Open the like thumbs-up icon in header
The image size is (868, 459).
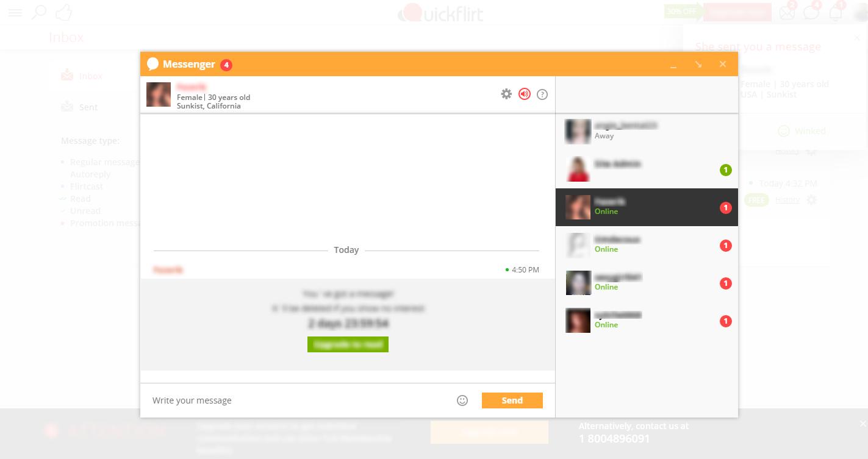(63, 12)
